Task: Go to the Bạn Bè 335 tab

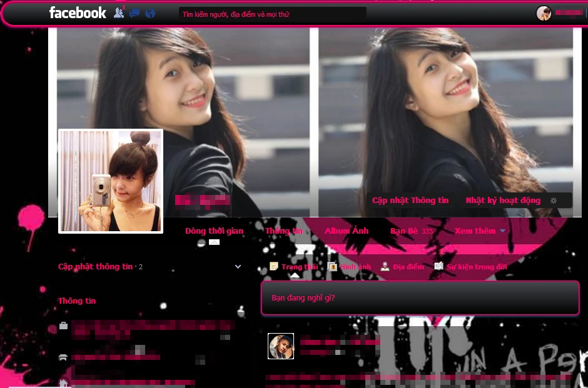Action: (411, 231)
